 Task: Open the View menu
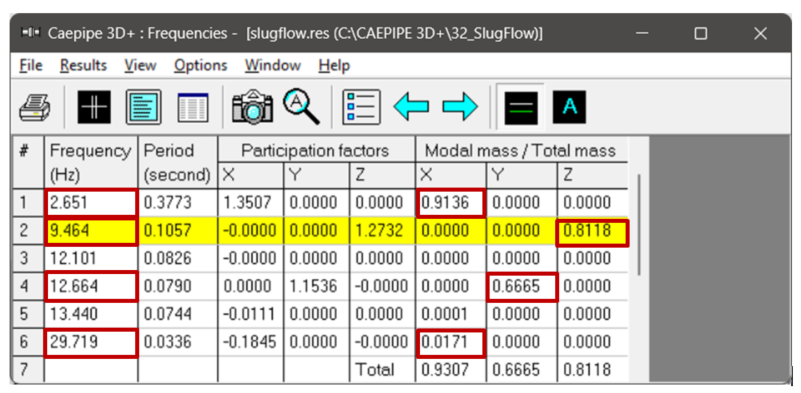click(x=140, y=65)
